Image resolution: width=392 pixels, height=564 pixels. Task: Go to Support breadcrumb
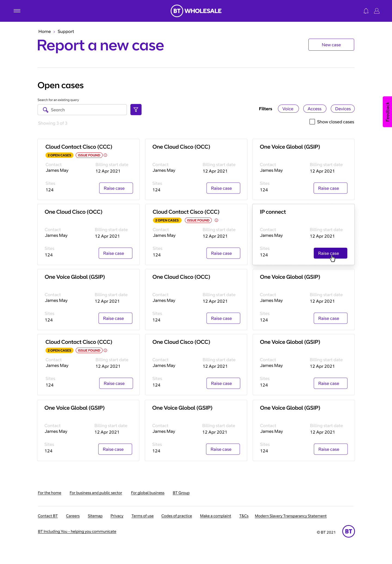coord(66,32)
